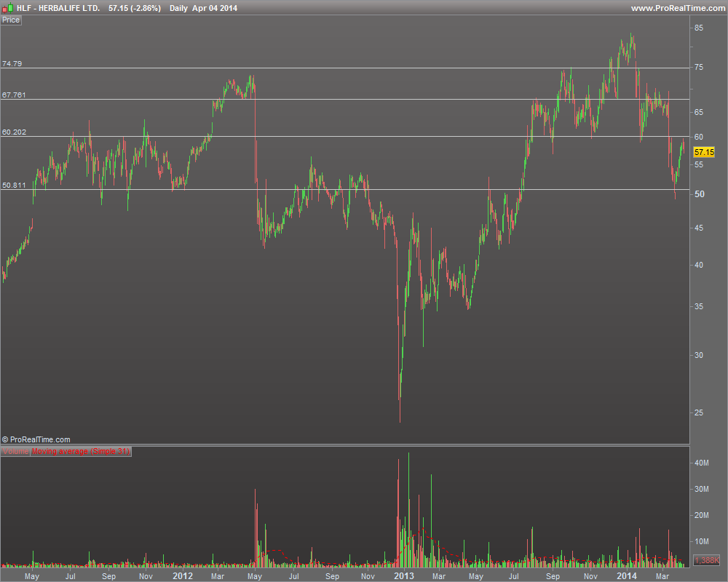Click the 50 price axis label
This screenshot has height=582, width=728.
pyautogui.click(x=699, y=194)
